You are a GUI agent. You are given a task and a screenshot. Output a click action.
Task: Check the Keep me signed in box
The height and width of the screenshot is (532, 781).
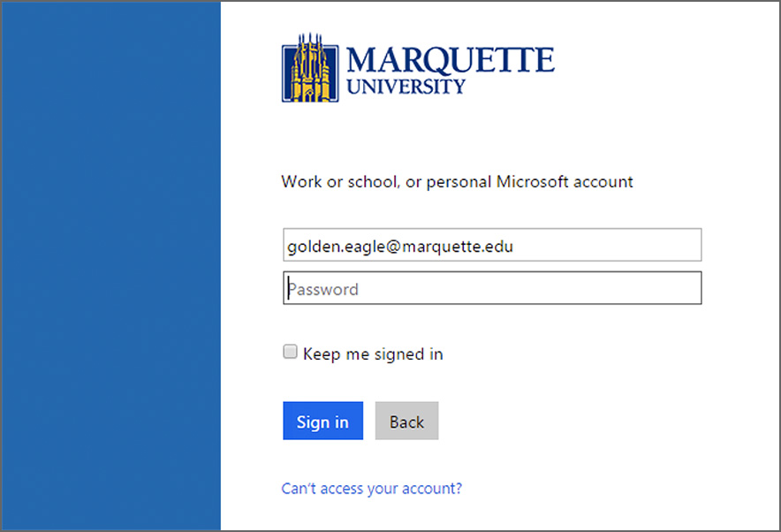pyautogui.click(x=290, y=353)
